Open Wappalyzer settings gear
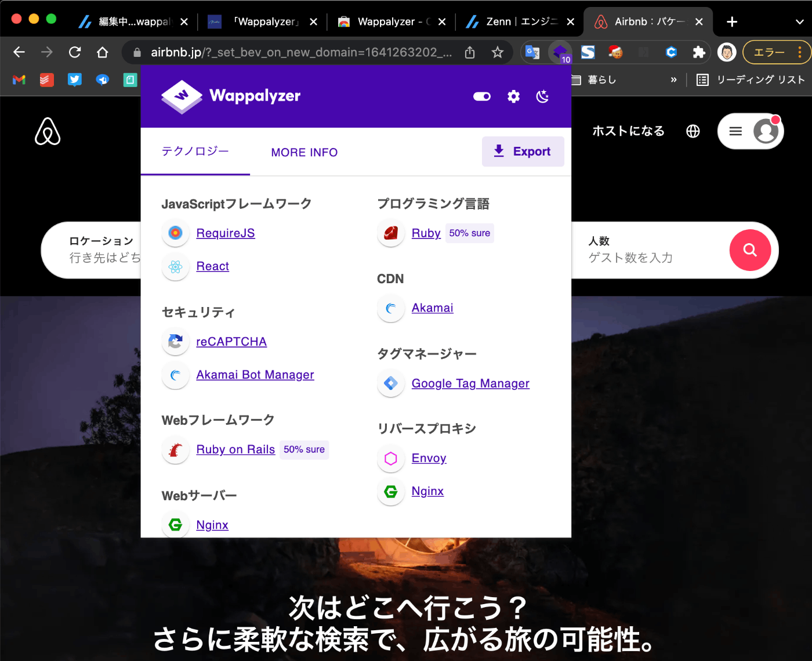The width and height of the screenshot is (812, 661). click(513, 96)
